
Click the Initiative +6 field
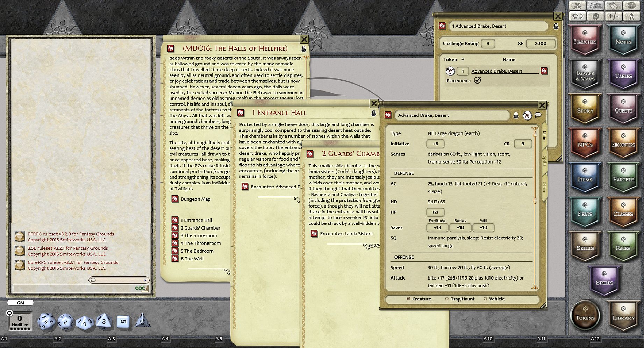click(435, 144)
